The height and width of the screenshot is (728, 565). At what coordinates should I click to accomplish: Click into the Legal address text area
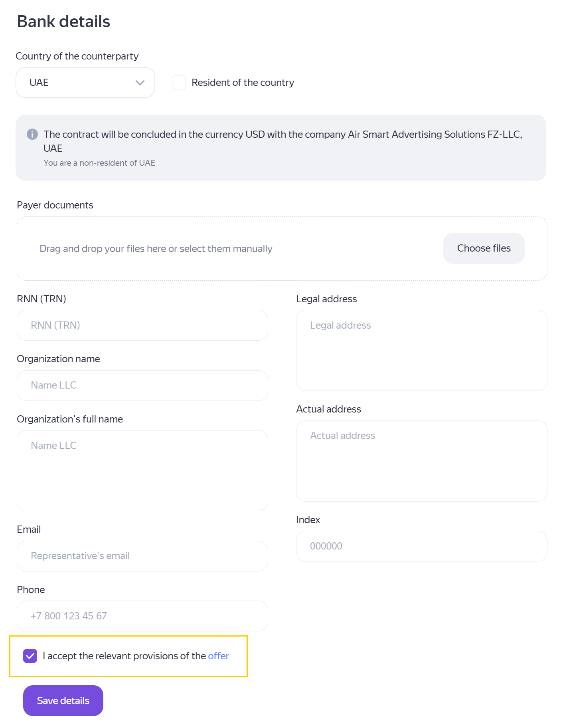[421, 350]
